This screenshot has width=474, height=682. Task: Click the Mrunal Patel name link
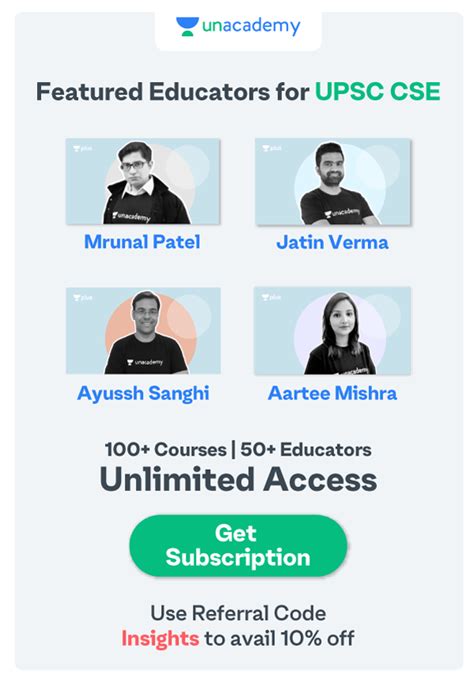coord(142,242)
